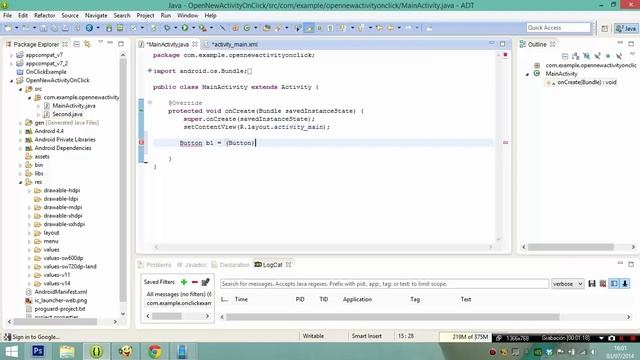The height and width of the screenshot is (360, 640).
Task: Click the Run External Tools toolbar icon
Action: click(x=202, y=28)
